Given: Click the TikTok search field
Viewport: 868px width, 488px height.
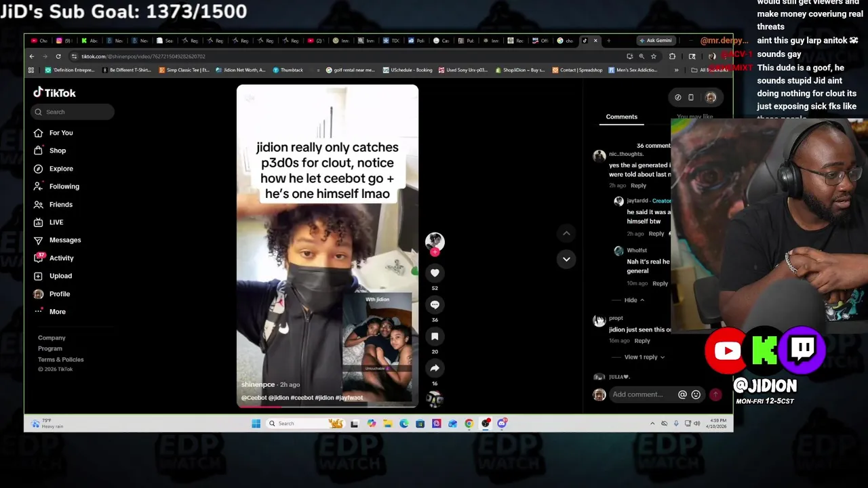Looking at the screenshot, I should [73, 112].
